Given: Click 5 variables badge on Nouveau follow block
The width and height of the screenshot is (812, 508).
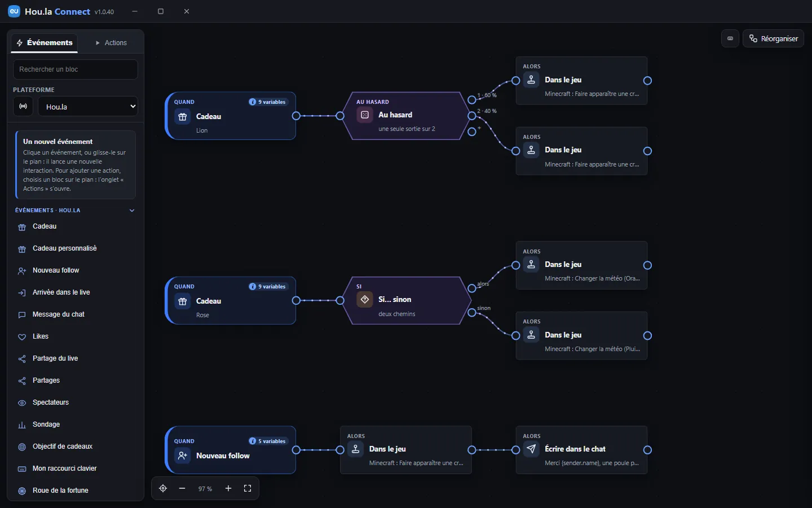Looking at the screenshot, I should [268, 441].
